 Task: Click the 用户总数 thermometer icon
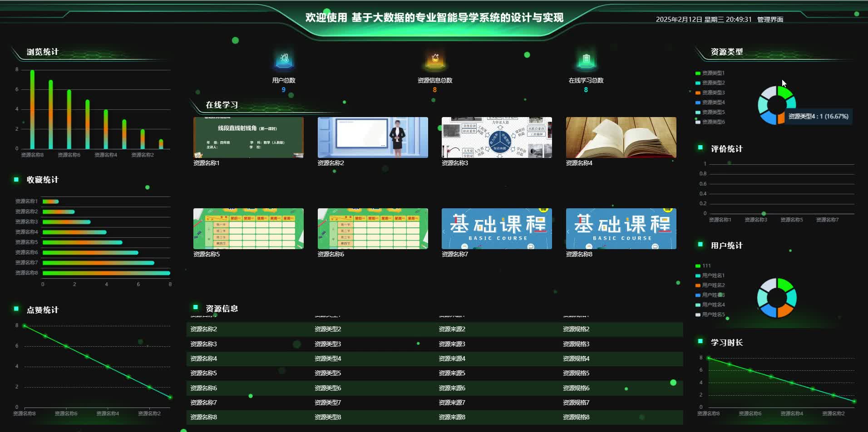(284, 60)
